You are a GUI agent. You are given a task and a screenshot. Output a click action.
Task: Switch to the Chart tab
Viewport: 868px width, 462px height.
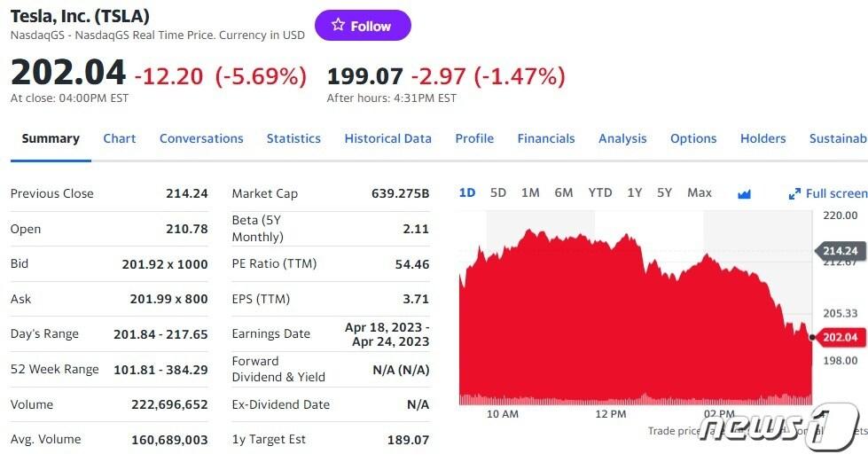coord(120,138)
